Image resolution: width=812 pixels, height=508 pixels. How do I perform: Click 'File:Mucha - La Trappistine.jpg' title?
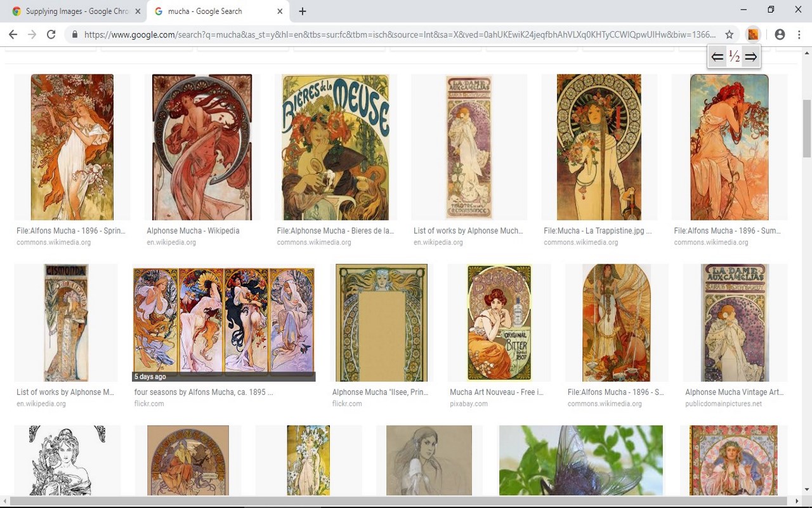click(x=598, y=231)
